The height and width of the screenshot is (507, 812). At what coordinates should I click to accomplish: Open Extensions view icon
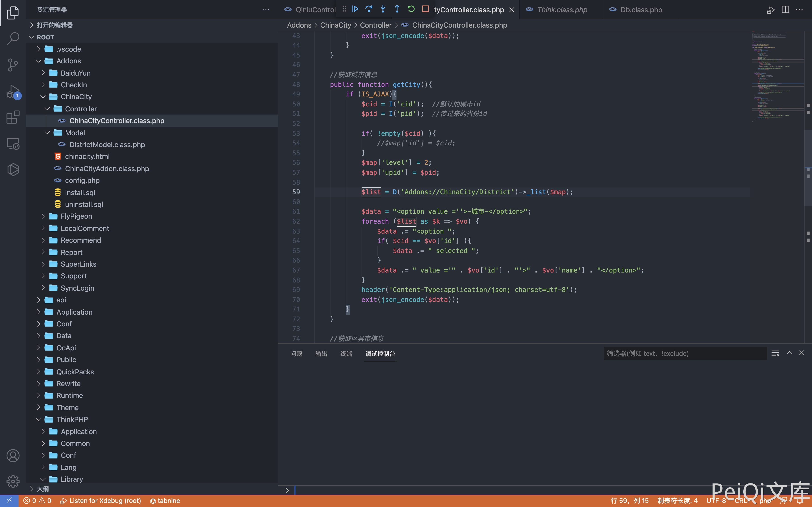coord(13,117)
